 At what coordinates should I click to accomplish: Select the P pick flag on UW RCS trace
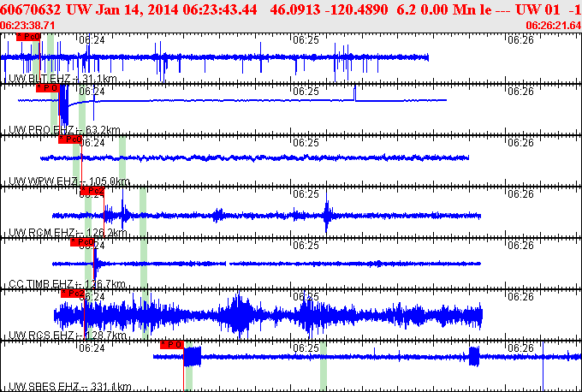pyautogui.click(x=72, y=294)
